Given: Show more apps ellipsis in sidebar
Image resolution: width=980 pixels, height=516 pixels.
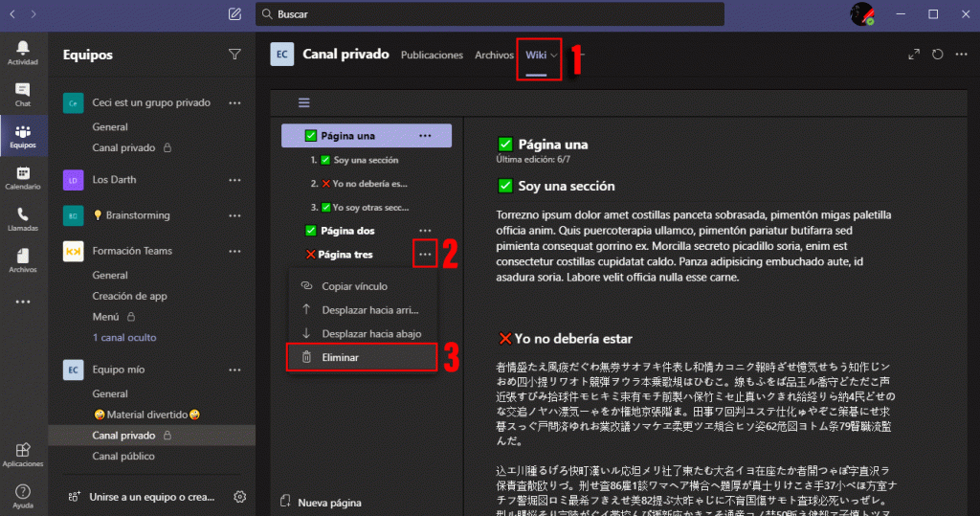Looking at the screenshot, I should click(x=23, y=303).
